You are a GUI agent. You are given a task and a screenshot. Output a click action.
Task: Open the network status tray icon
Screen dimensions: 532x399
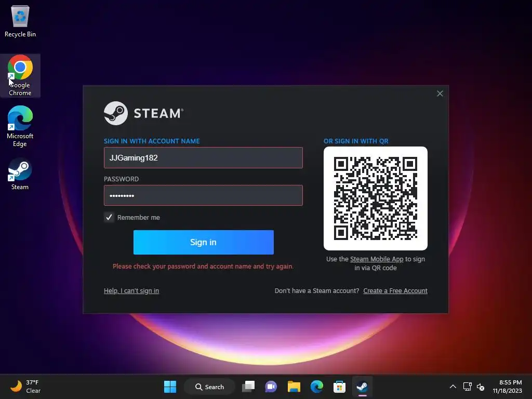pos(468,387)
